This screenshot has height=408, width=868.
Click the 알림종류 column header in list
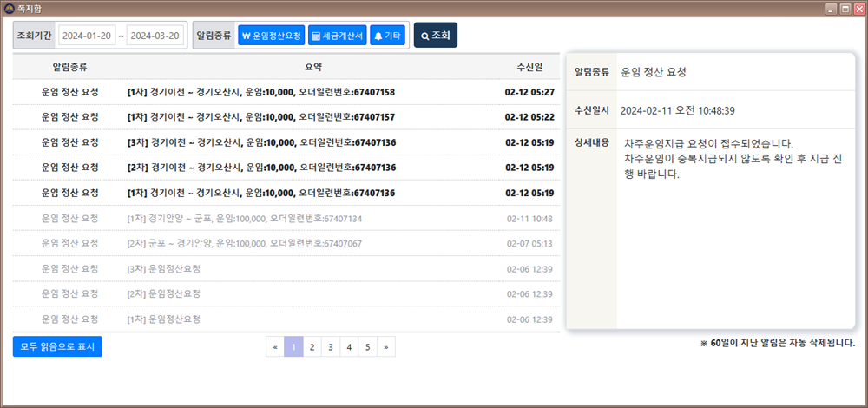pyautogui.click(x=69, y=67)
